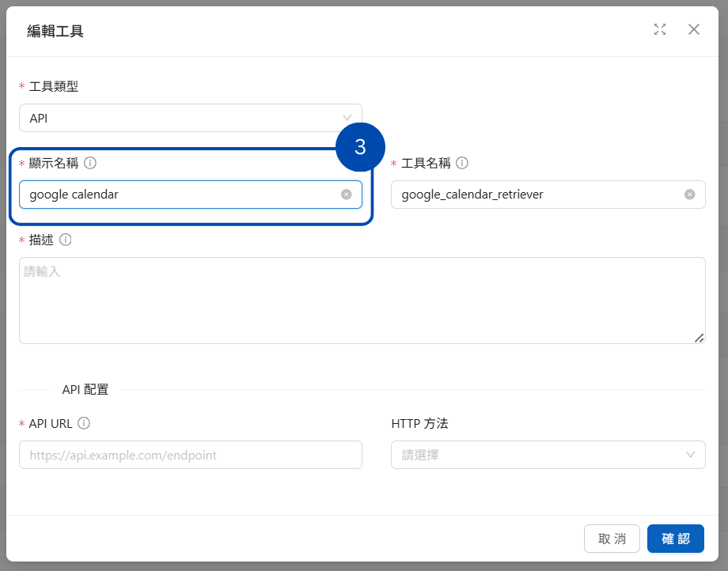Open the HTTP 方法 請選擇 dropdown
Viewport: 728px width, 571px height.
tap(548, 455)
